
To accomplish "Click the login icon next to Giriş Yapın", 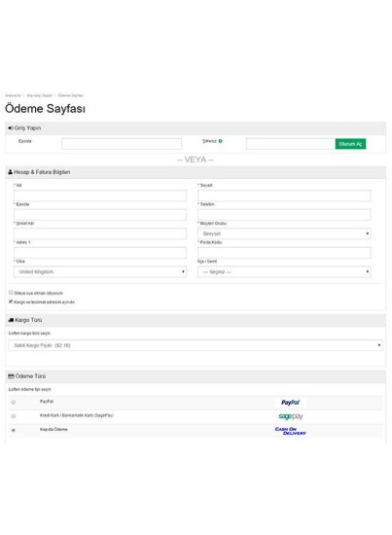I will click(11, 128).
